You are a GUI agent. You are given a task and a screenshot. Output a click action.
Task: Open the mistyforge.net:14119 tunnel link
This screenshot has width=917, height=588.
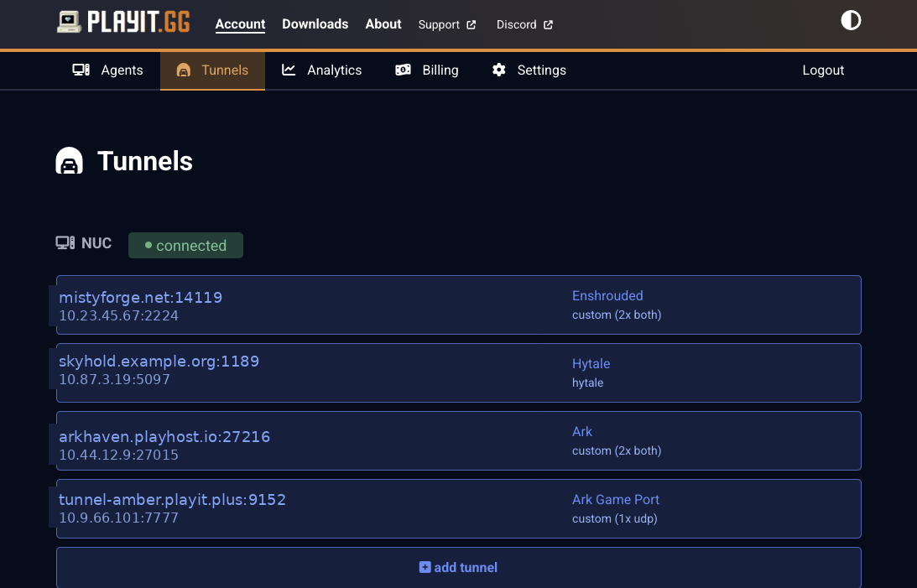(x=140, y=297)
